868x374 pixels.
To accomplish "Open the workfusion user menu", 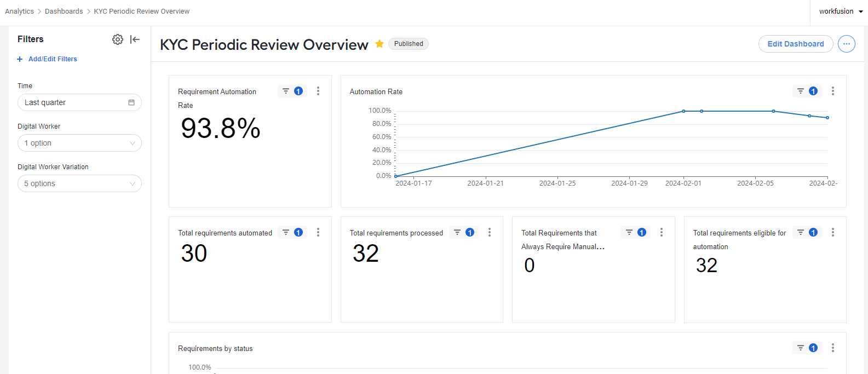I will [x=841, y=11].
